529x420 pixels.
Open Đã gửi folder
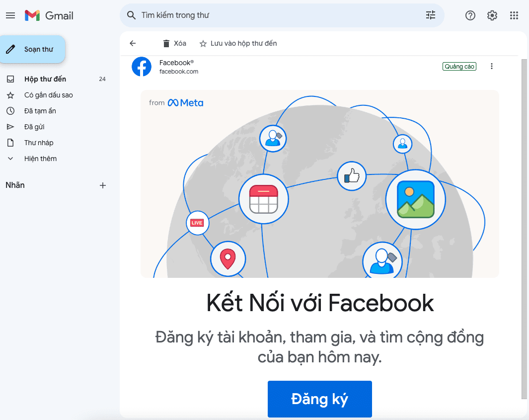(x=34, y=127)
